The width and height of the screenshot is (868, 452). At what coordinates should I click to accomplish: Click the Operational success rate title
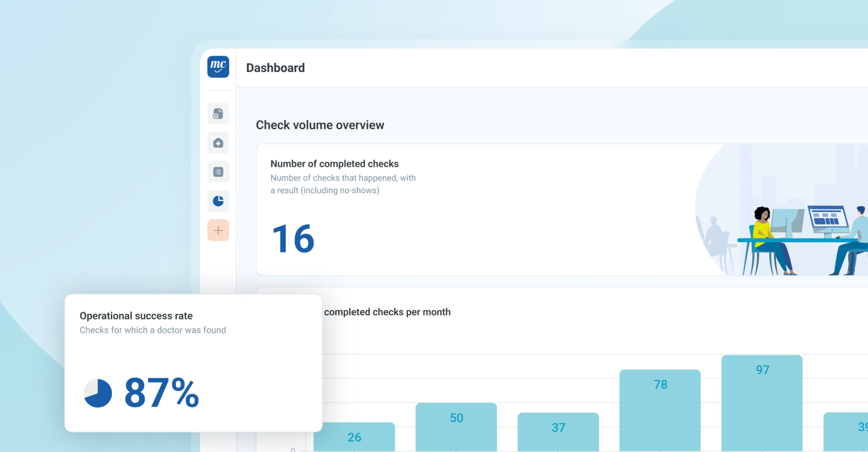[x=136, y=316]
